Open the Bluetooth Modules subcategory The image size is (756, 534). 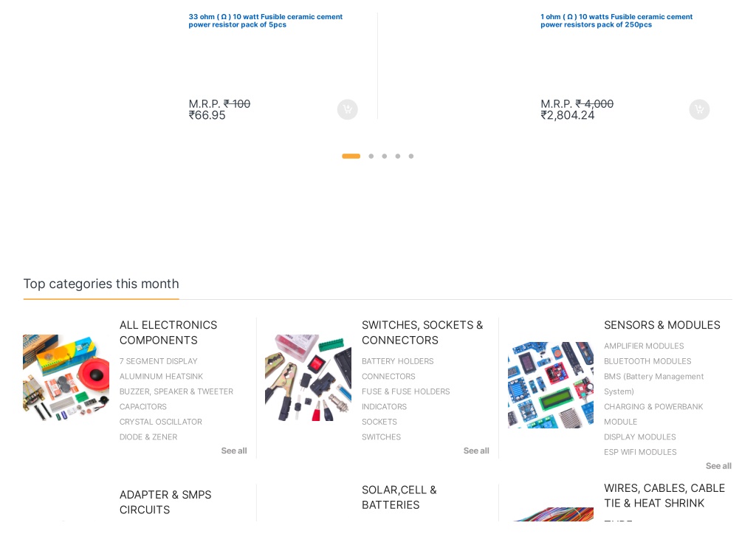pyautogui.click(x=647, y=361)
